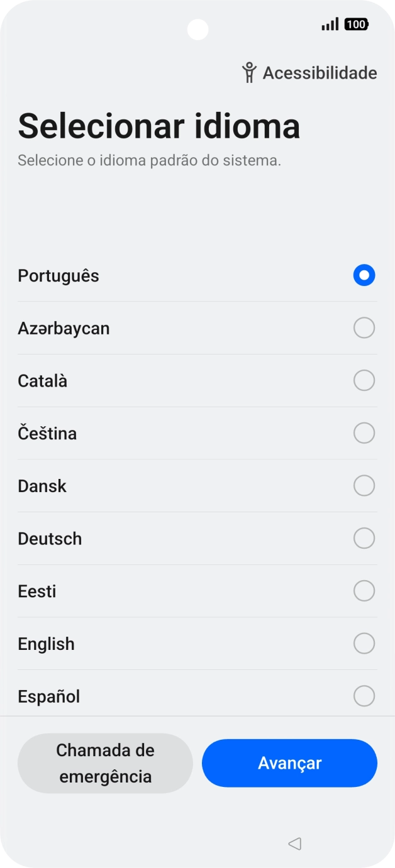This screenshot has height=868, width=395.
Task: Choose the English language label
Action: click(x=46, y=644)
